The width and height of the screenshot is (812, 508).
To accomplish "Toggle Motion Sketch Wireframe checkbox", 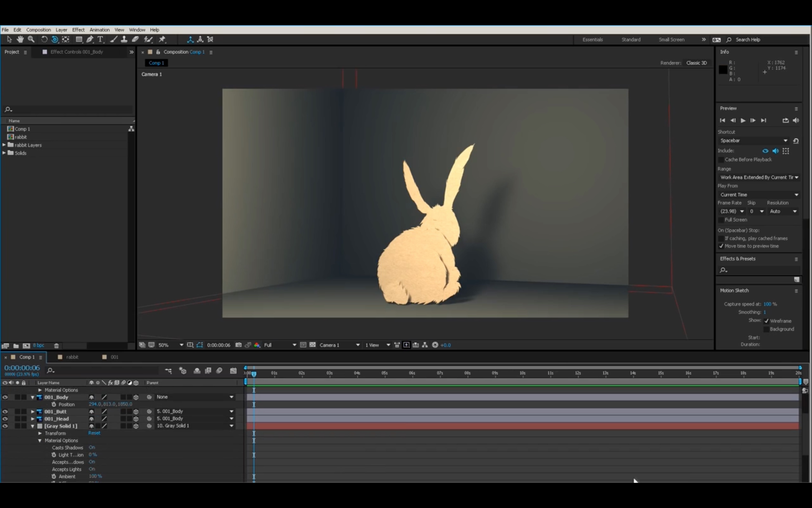I will tap(766, 321).
